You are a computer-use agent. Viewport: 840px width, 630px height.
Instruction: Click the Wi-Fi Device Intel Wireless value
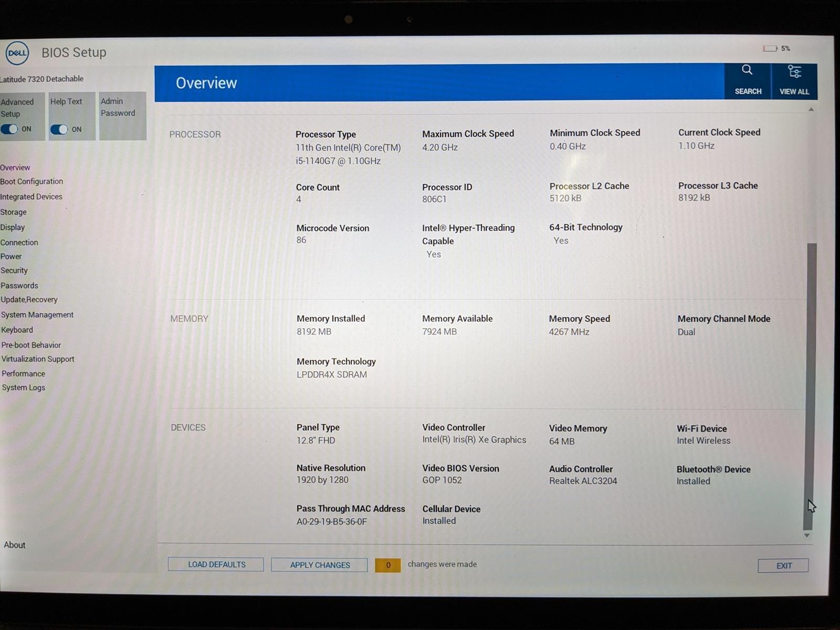703,441
